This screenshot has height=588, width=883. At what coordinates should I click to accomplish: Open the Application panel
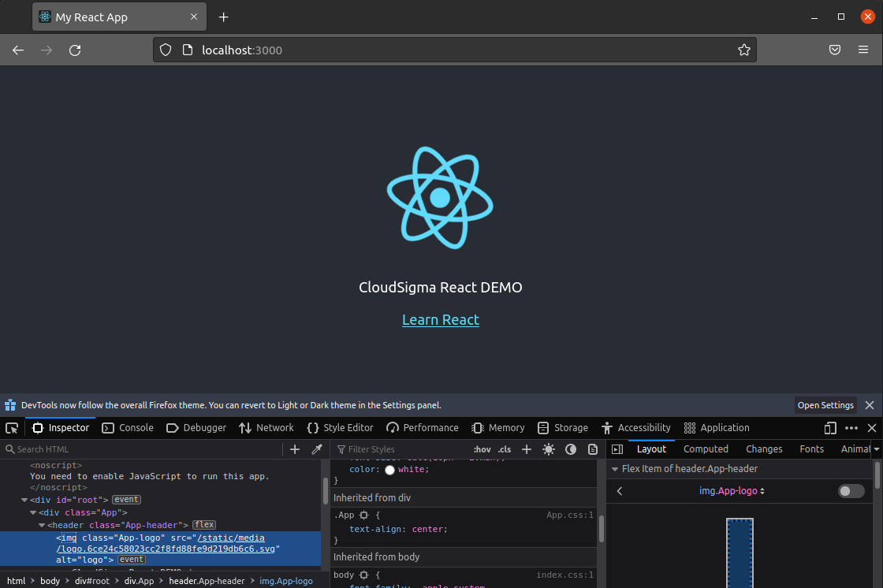(717, 428)
